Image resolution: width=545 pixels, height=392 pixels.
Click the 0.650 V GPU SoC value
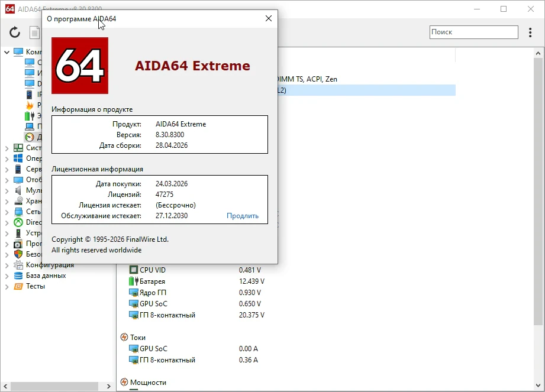click(x=250, y=304)
